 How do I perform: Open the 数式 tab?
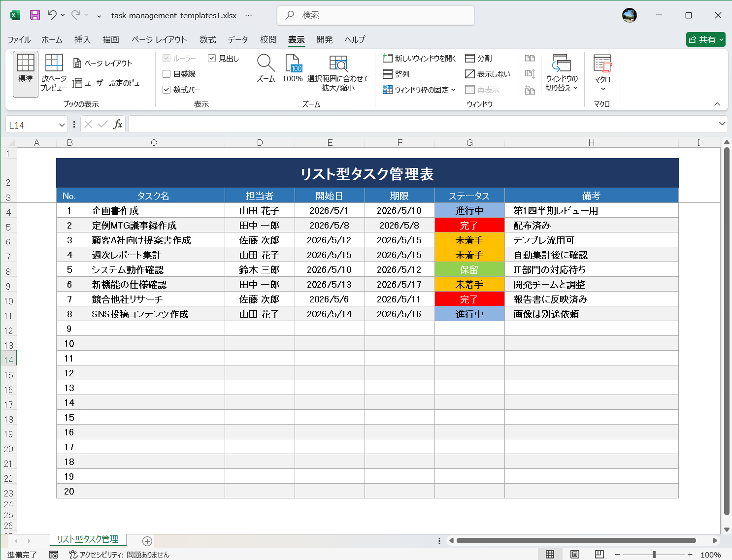coord(208,40)
